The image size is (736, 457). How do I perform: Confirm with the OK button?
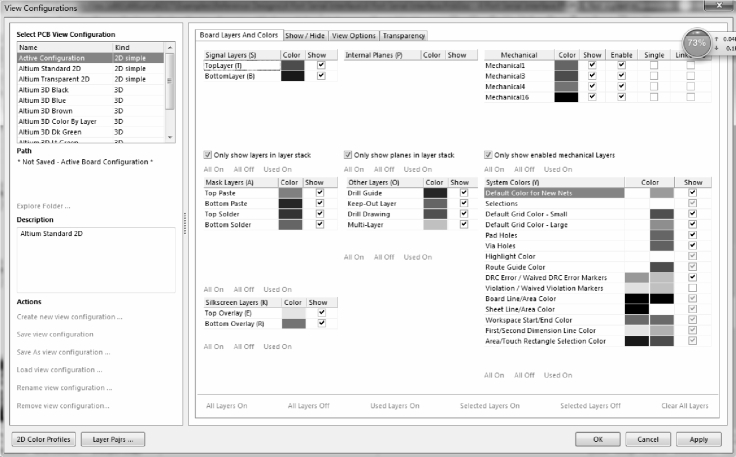598,440
